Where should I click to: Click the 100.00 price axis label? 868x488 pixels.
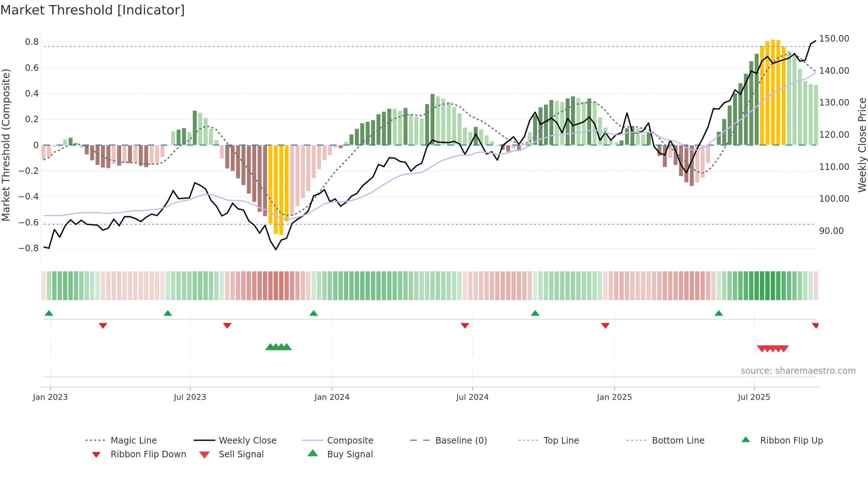click(834, 199)
